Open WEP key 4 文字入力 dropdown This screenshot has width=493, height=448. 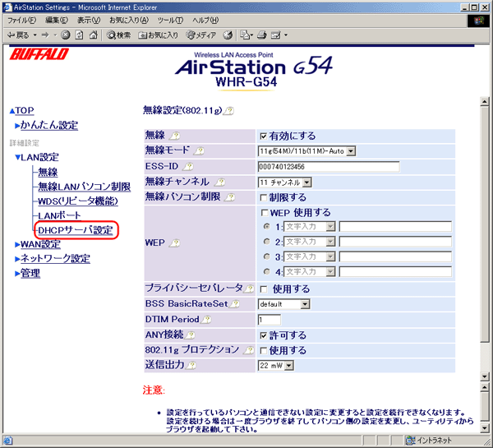pos(310,271)
